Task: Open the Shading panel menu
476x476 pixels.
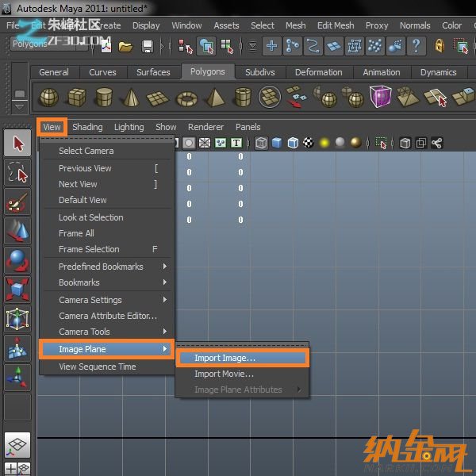Action: pyautogui.click(x=87, y=127)
